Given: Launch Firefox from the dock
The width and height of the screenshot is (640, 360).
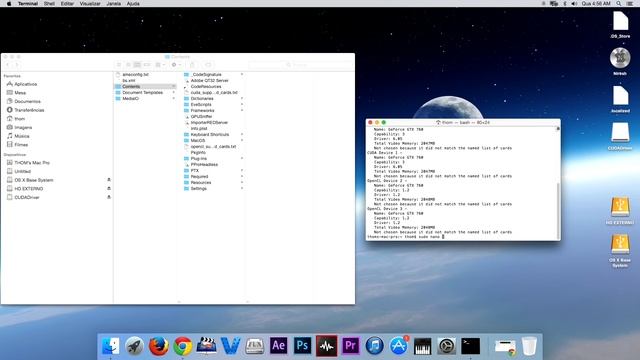Looking at the screenshot, I should pos(158,346).
